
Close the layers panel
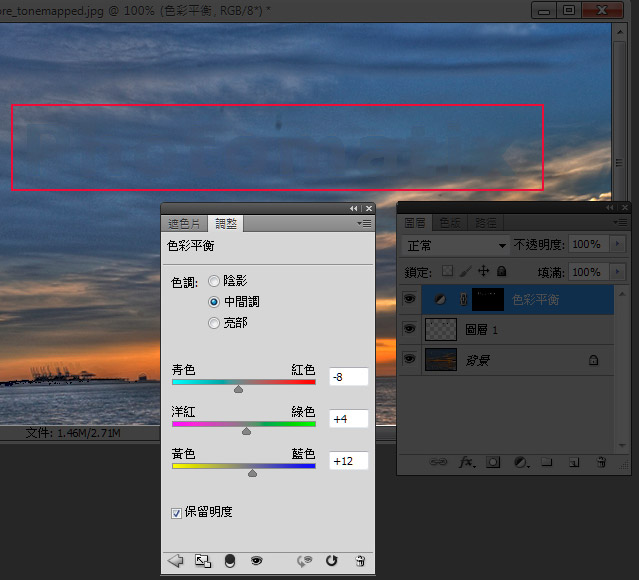coord(625,207)
